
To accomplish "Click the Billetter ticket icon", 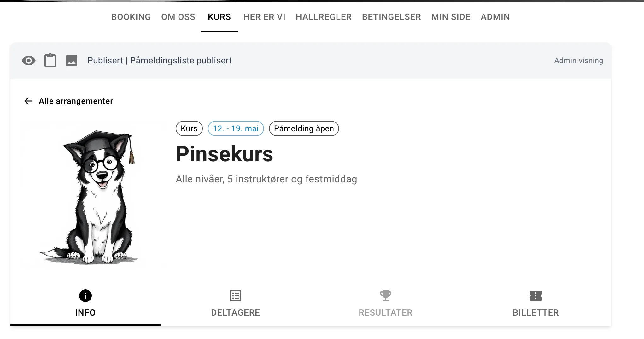I will tap(536, 296).
